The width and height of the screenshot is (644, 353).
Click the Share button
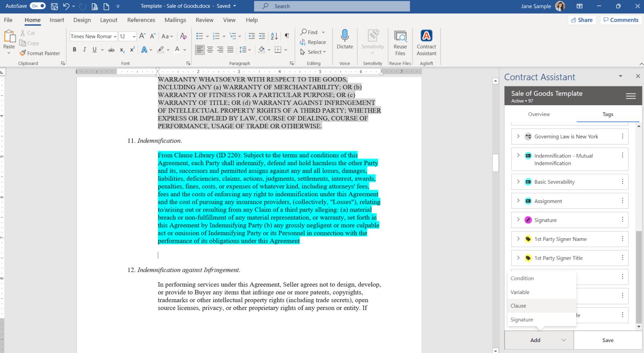[x=582, y=20]
